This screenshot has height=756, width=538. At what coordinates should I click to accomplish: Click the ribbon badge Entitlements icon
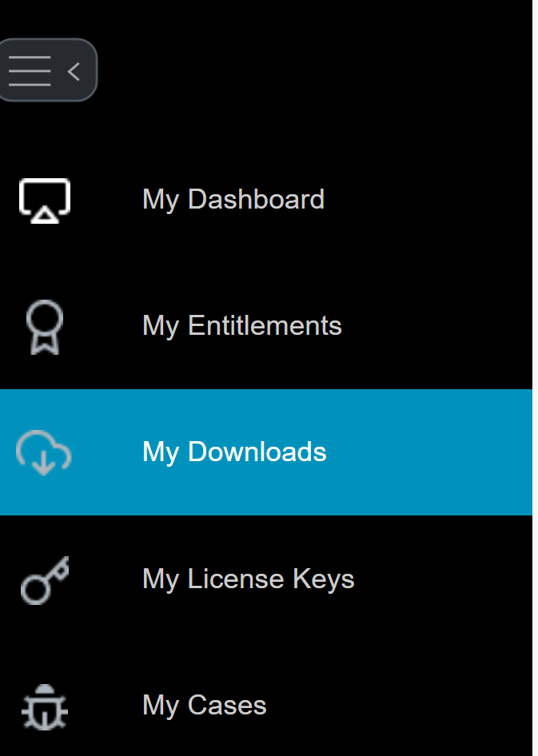coord(45,326)
